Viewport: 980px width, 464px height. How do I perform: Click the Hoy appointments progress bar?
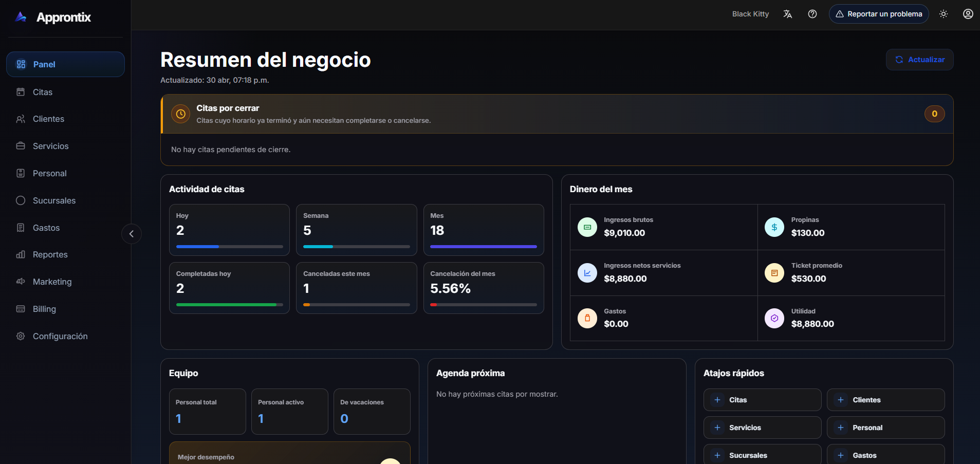tap(230, 247)
